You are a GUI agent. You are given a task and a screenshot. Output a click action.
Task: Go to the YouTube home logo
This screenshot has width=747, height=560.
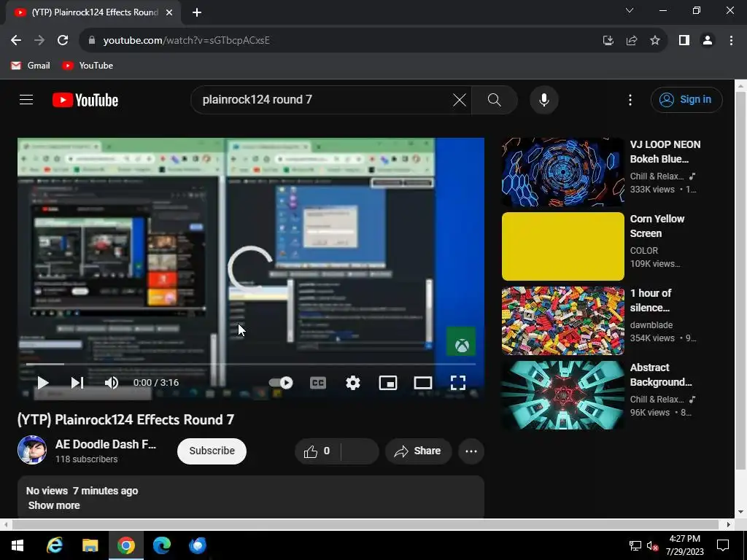pos(85,100)
